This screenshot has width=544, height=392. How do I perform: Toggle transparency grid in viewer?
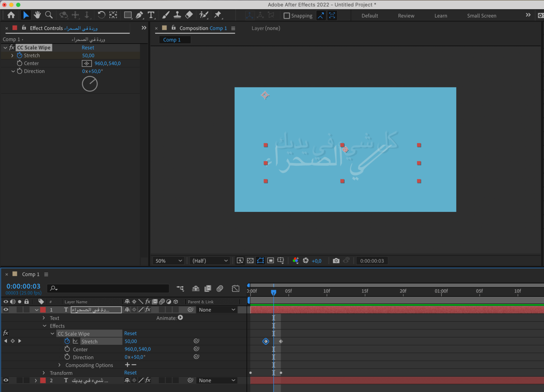coord(250,261)
